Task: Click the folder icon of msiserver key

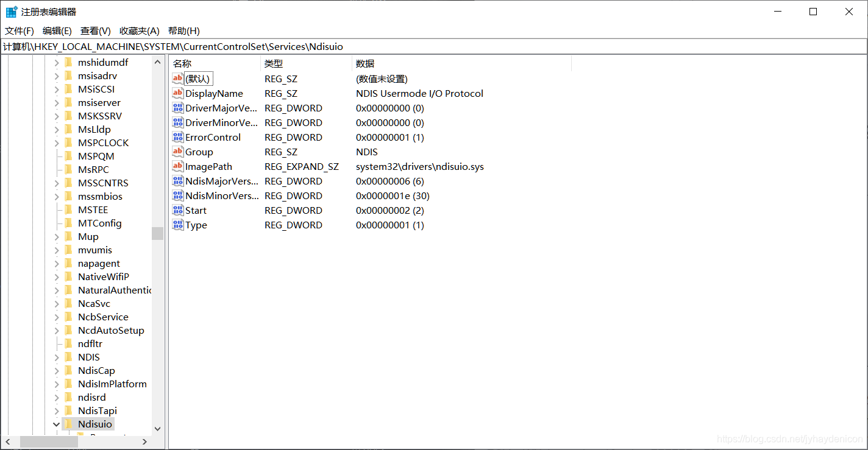Action: point(68,102)
